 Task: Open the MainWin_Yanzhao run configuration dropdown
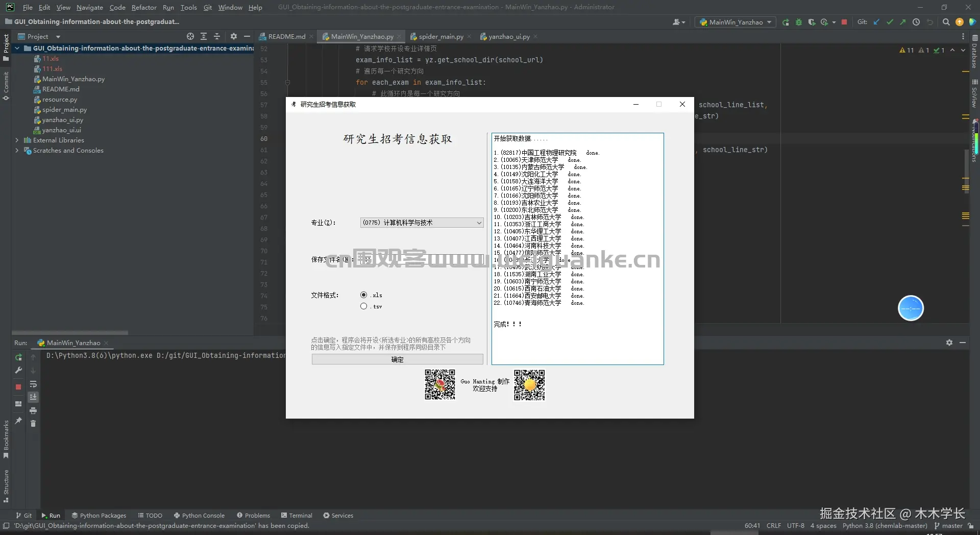click(x=736, y=22)
